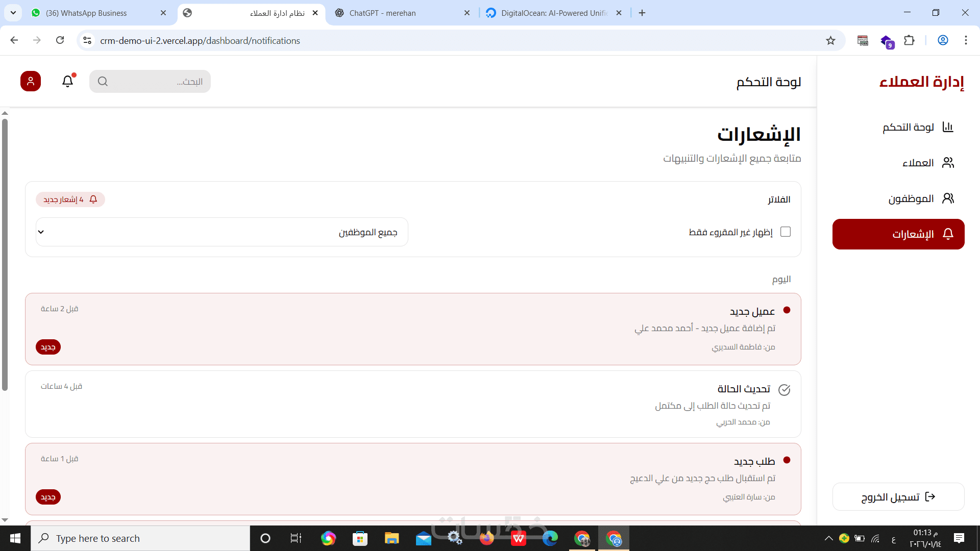Screen dimensions: 980x551
Task: Click the تسجيل الخروج logout button
Action: (898, 497)
